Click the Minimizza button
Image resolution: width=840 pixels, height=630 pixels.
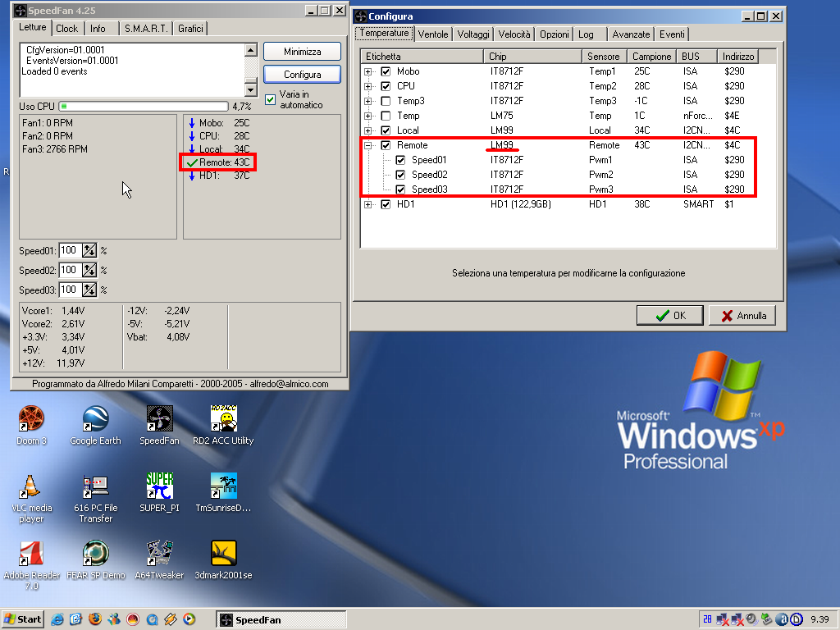coord(302,52)
